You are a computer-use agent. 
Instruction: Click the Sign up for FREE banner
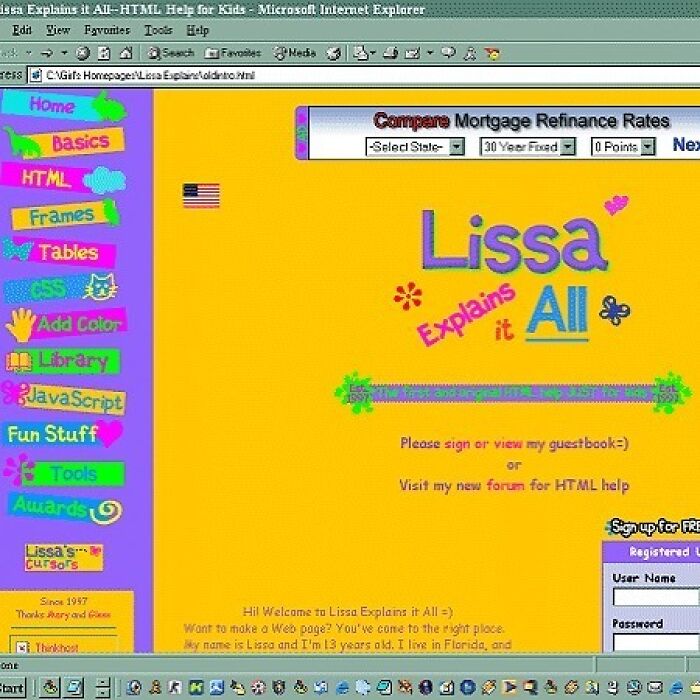(x=654, y=527)
